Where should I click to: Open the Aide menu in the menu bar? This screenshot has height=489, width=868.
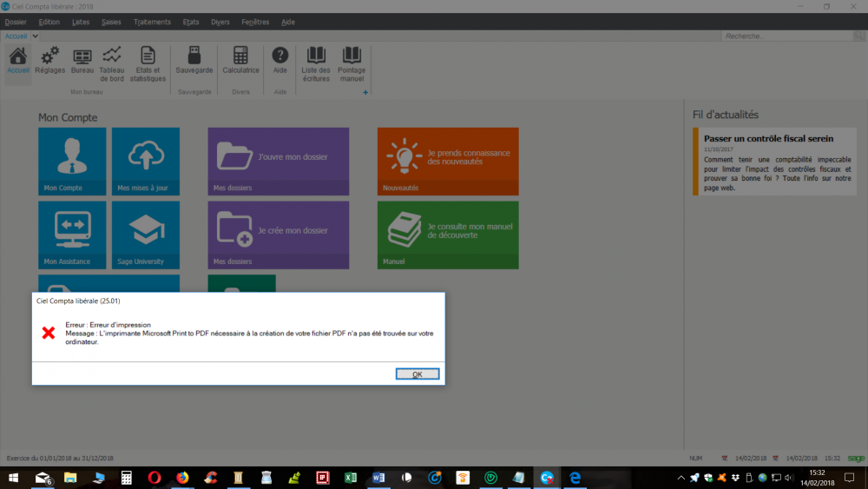(x=288, y=23)
